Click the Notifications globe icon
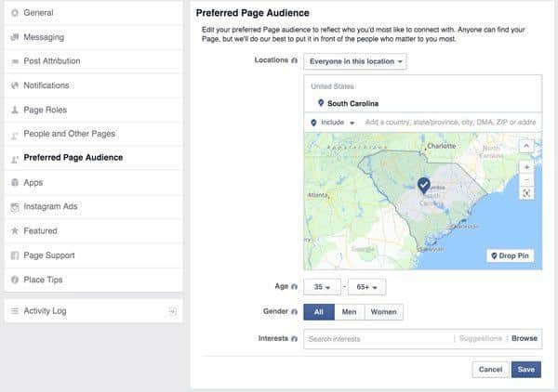 click(15, 85)
